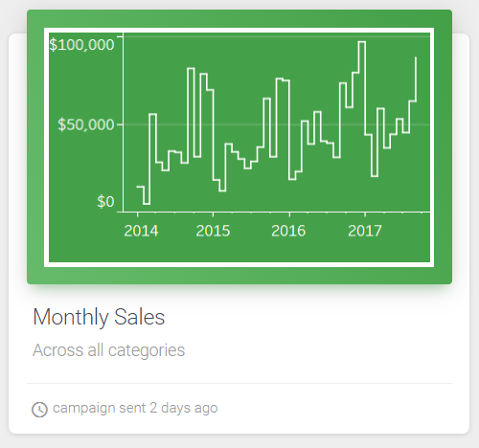Click the divider line above the footer
479x448 pixels.
[x=239, y=383]
